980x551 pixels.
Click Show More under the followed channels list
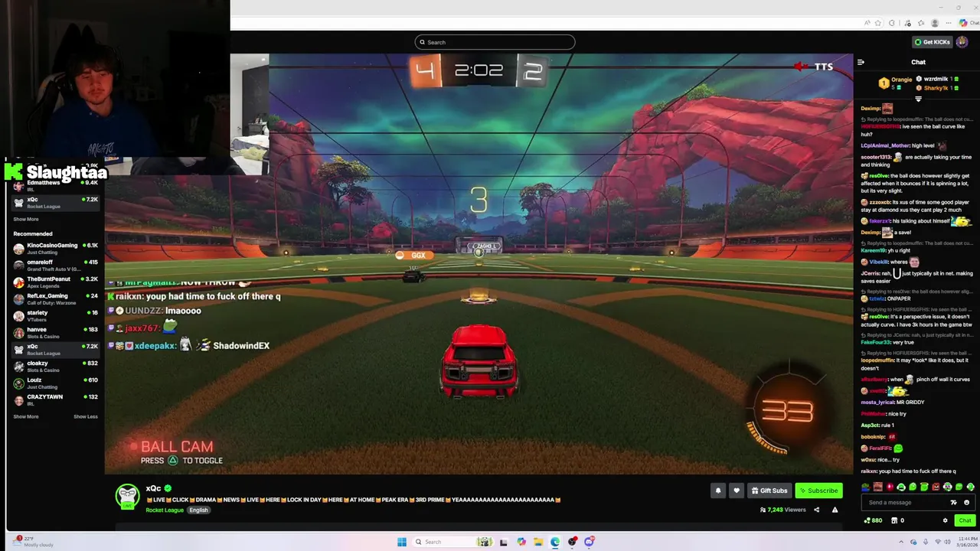pos(25,219)
